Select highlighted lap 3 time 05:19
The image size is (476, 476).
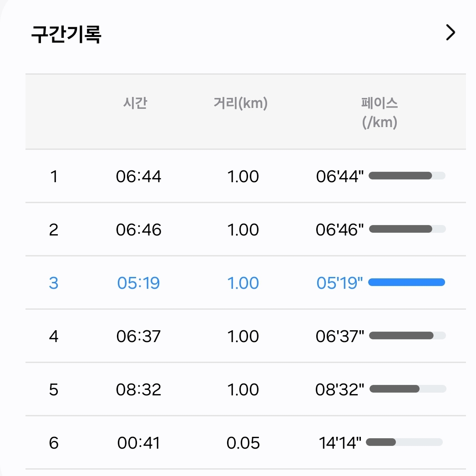click(138, 283)
